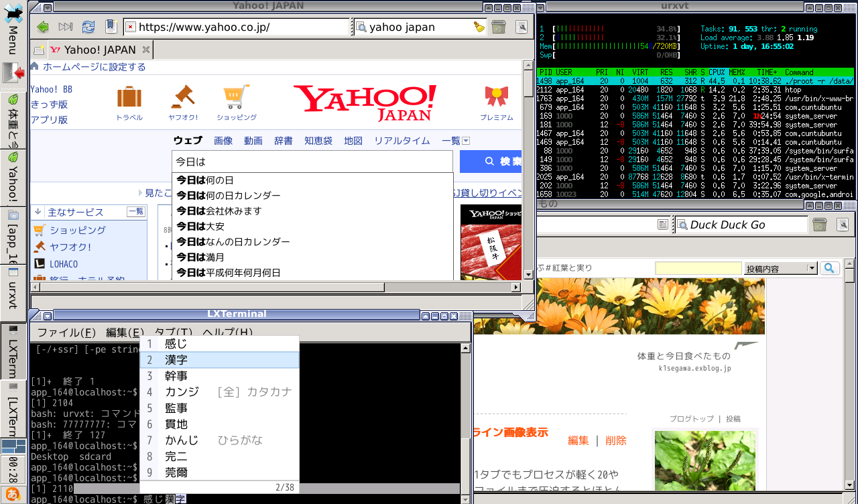The height and width of the screenshot is (504, 858).
Task: Open the wrench settings icon in Yahoo browser
Action: pyautogui.click(x=521, y=27)
